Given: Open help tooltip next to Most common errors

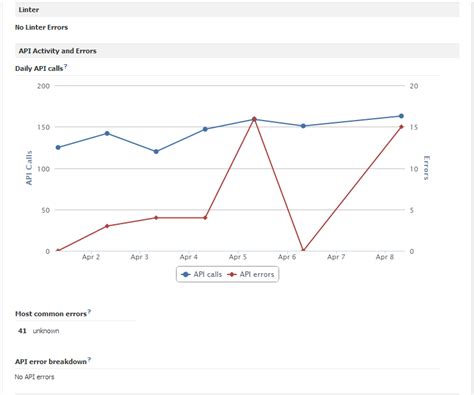Looking at the screenshot, I should 89,312.
